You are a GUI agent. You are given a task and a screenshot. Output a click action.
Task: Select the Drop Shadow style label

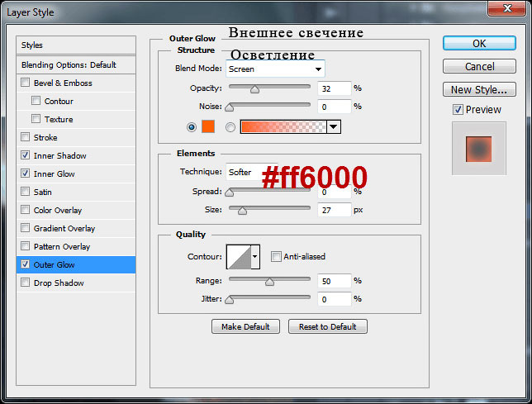click(x=59, y=283)
